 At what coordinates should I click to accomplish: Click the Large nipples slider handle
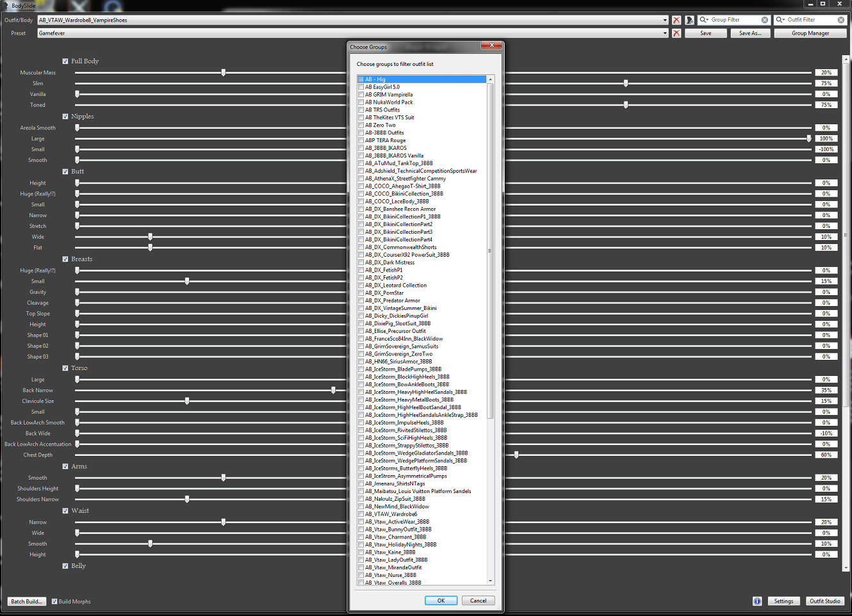click(x=809, y=138)
